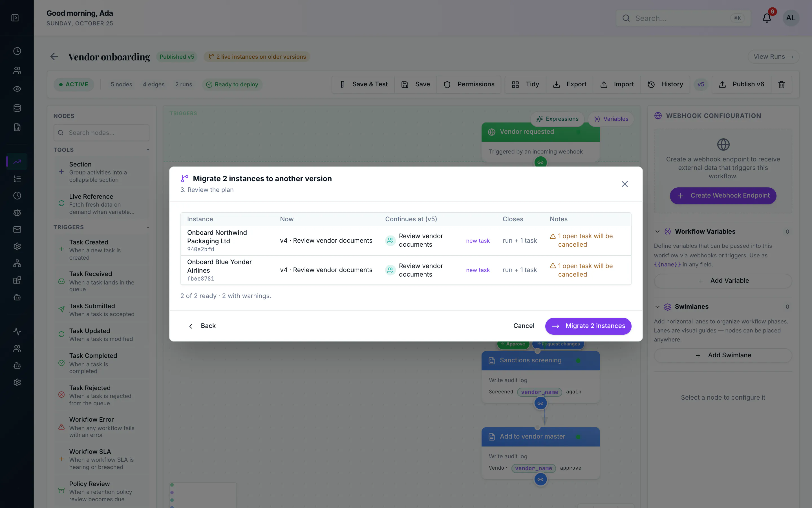The height and width of the screenshot is (508, 812).
Task: Click the Save & Test toolbar button
Action: tap(363, 84)
